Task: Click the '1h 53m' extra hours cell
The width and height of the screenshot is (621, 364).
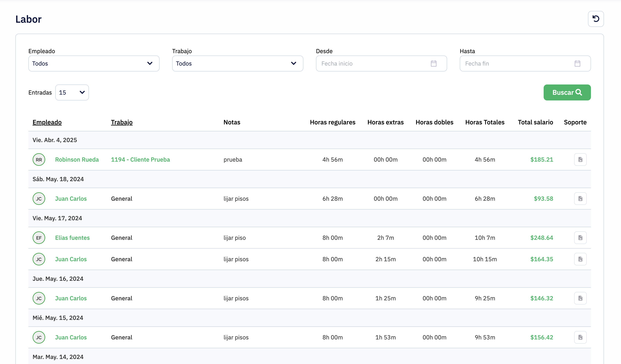Action: (385, 338)
